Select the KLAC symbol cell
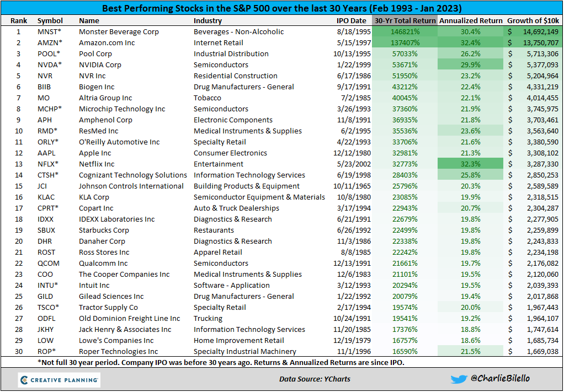This screenshot has height=392, width=564. pyautogui.click(x=46, y=197)
